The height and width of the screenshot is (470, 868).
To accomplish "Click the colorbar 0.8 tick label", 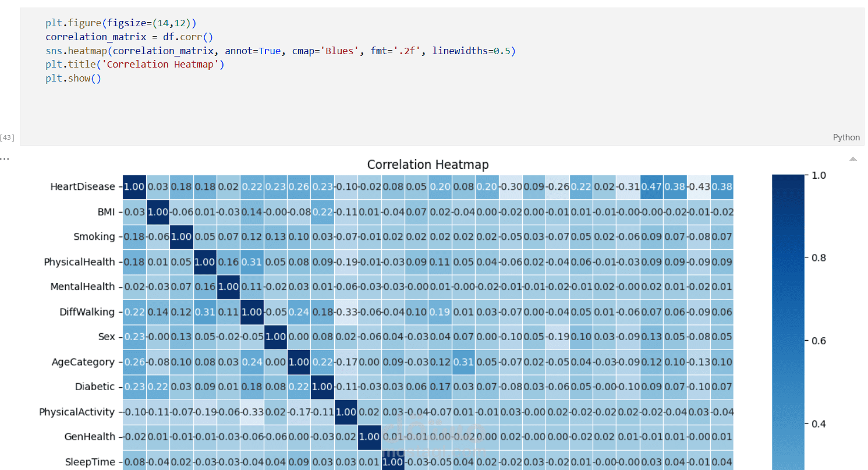I will [819, 258].
